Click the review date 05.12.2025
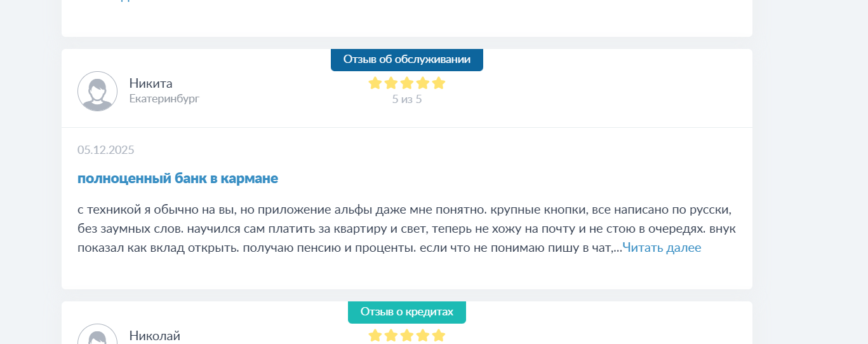This screenshot has height=344, width=868. click(106, 150)
